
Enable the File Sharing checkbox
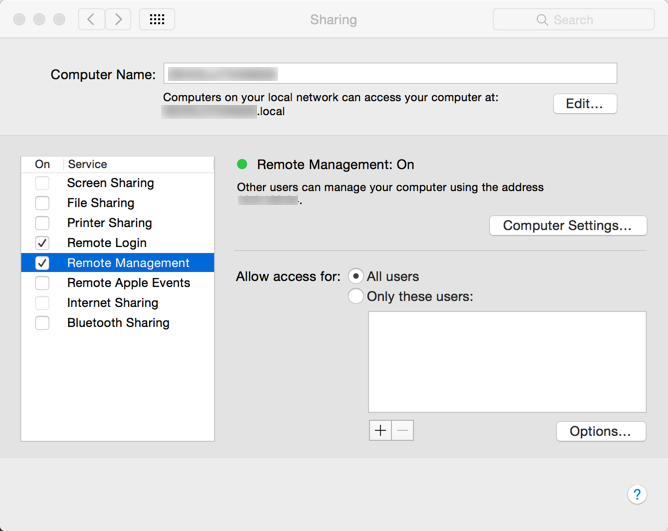pos(42,203)
